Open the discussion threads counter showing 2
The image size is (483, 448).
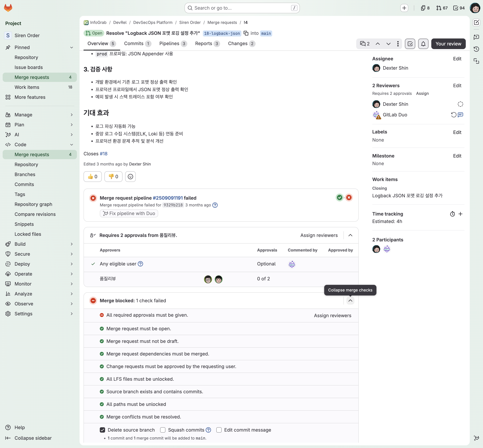[x=365, y=44]
